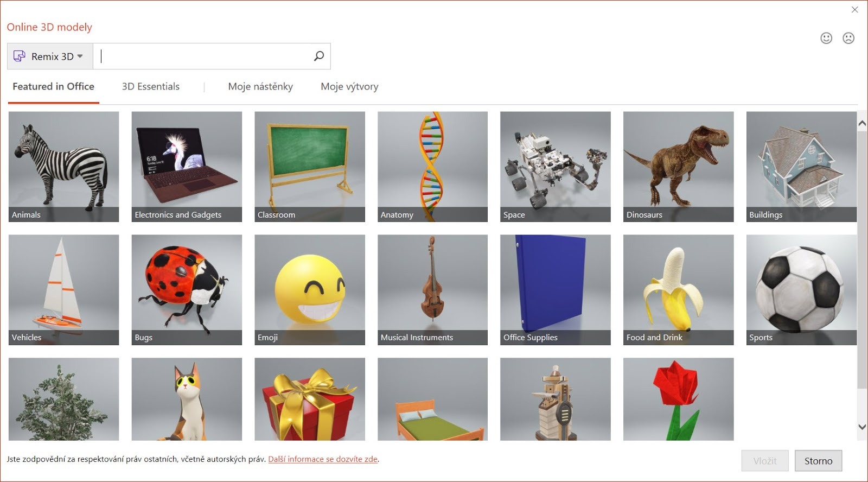Image resolution: width=868 pixels, height=482 pixels.
Task: Click the scrollbar up arrow
Action: (x=862, y=124)
